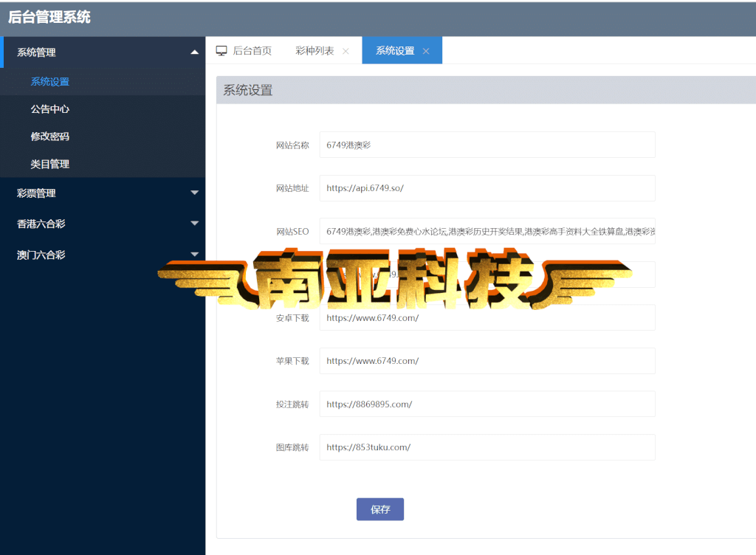This screenshot has height=555, width=756.
Task: Click the 投注跳转 label
Action: (x=292, y=404)
